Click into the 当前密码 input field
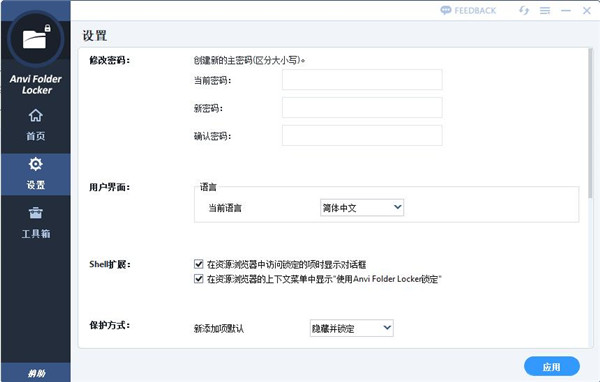Viewport: 600px width, 382px height. (362, 80)
